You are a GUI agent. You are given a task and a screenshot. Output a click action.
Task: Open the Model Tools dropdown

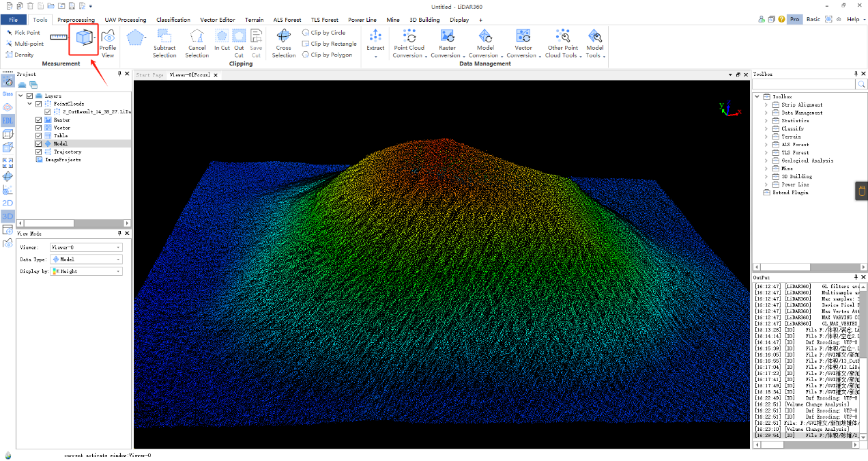tap(594, 42)
